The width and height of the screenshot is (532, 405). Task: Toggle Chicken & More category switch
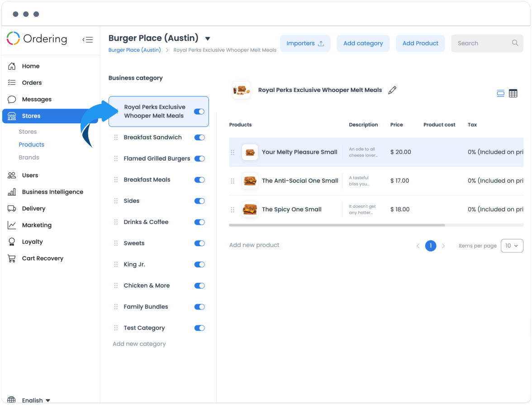(x=199, y=286)
